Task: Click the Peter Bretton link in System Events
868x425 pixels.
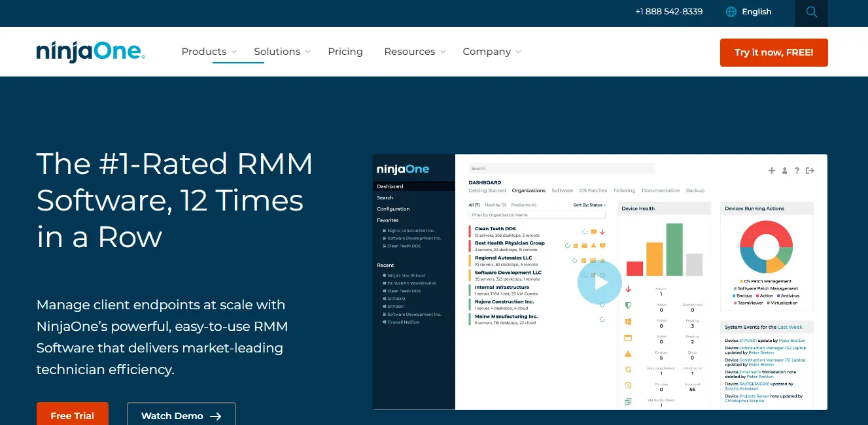Action: [x=792, y=341]
